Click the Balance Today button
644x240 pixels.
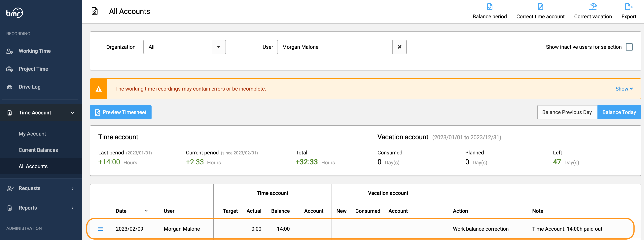tap(619, 112)
